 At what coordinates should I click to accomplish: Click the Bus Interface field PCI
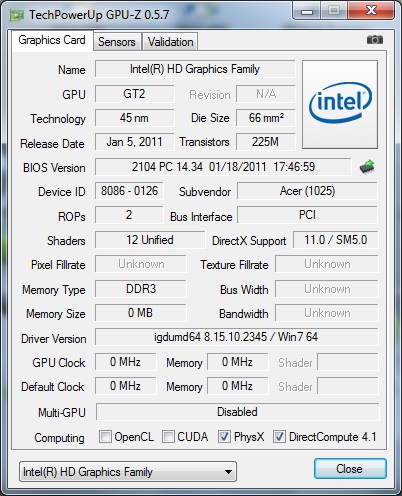click(x=307, y=215)
